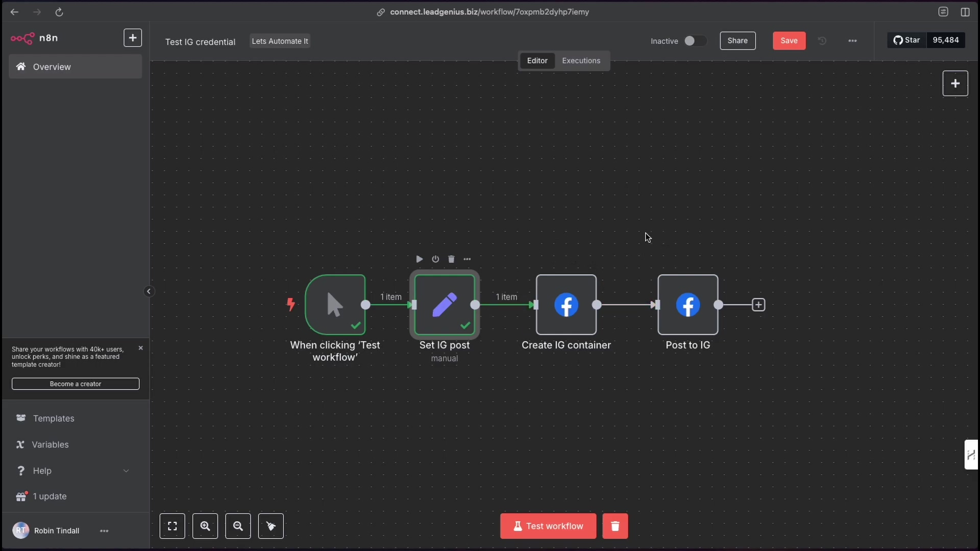Collapse the sidebar with the chevron handle
Image resolution: width=980 pixels, height=551 pixels.
tap(149, 291)
